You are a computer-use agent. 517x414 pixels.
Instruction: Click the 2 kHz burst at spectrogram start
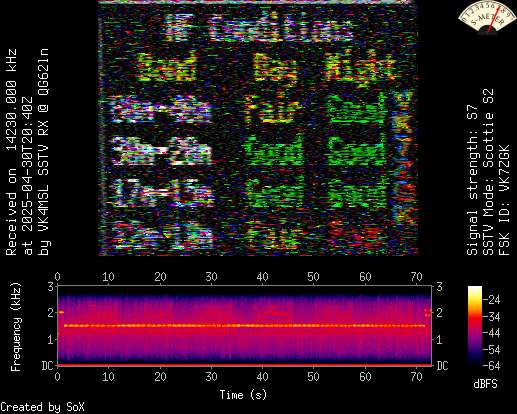pyautogui.click(x=61, y=312)
